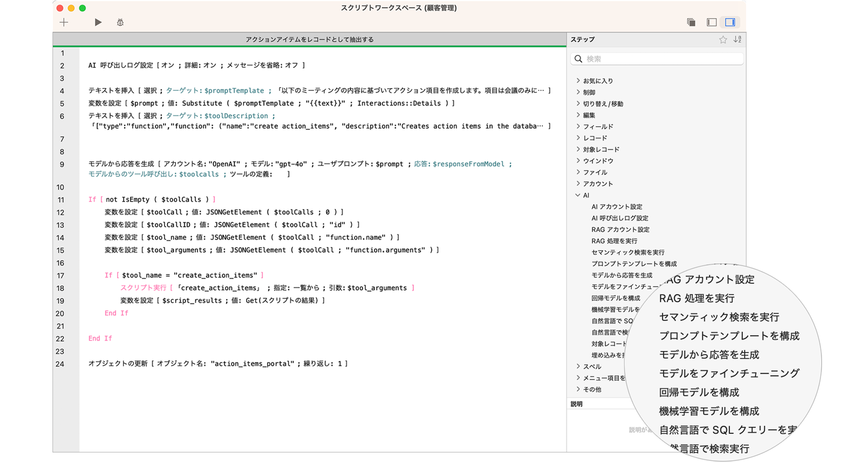Select AI アカウント設定 step
This screenshot has height=462, width=868.
coord(617,206)
